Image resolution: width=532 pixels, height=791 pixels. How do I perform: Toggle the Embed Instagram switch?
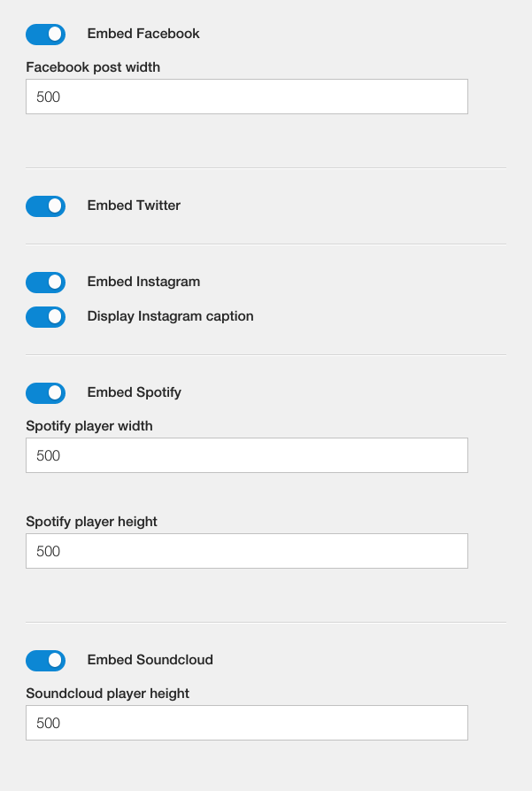coord(45,283)
